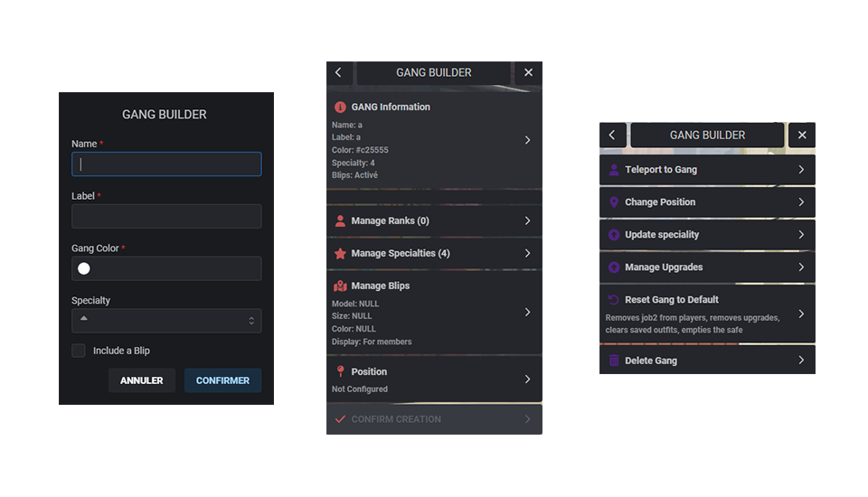Click the Reset Gang to Default icon
The image size is (868, 497).
(x=614, y=300)
